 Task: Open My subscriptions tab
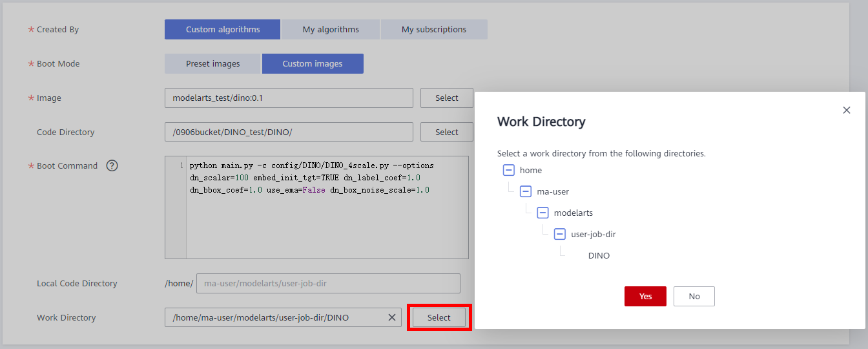[433, 29]
